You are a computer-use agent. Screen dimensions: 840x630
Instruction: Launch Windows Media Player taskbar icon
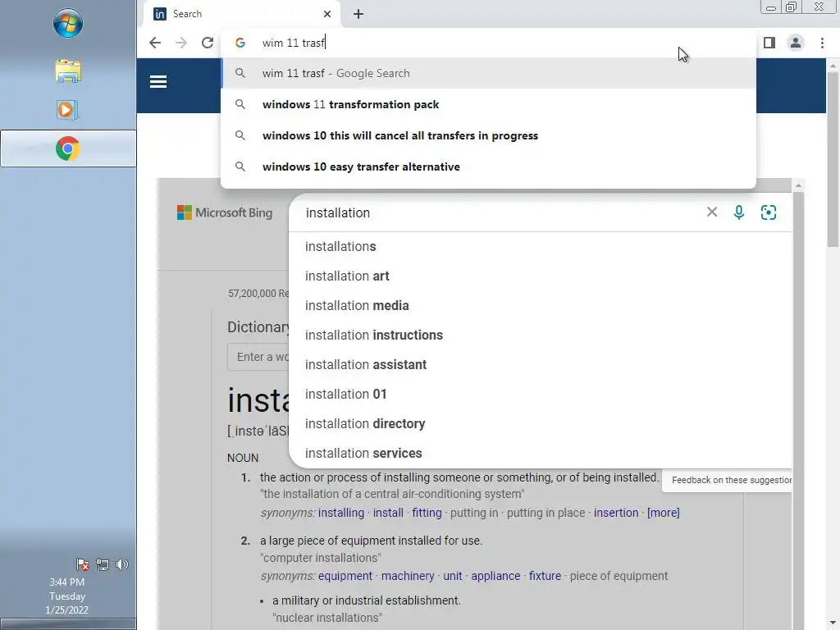click(x=67, y=110)
